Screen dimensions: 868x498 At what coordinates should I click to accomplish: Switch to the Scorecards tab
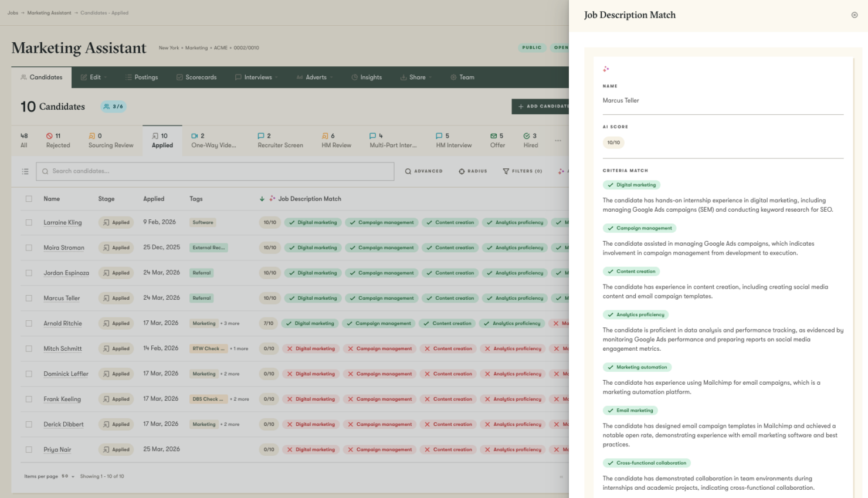point(196,77)
